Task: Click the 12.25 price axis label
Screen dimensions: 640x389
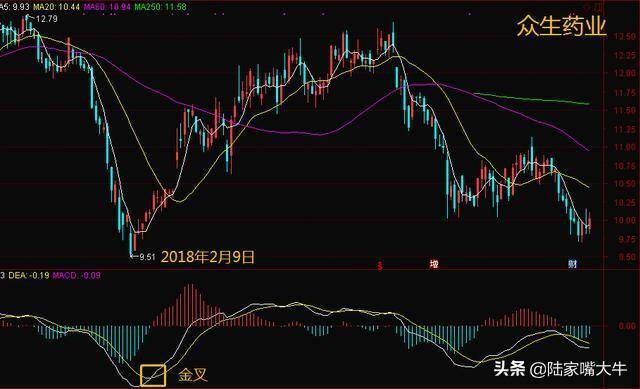Action: coord(625,55)
